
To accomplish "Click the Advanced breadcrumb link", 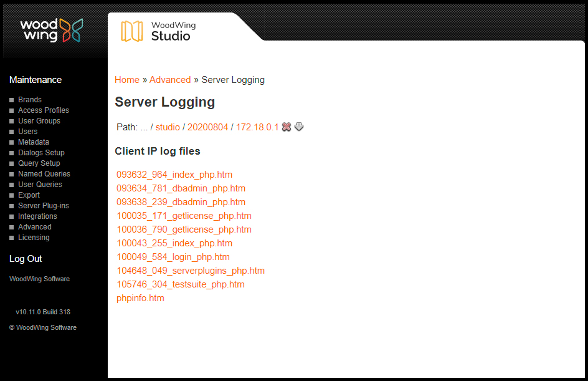I will (170, 80).
